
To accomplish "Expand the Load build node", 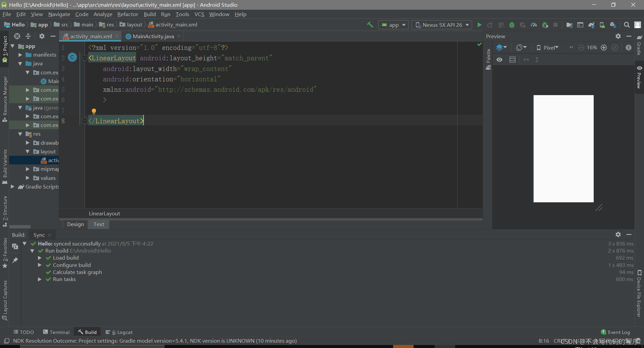I will pyautogui.click(x=40, y=258).
